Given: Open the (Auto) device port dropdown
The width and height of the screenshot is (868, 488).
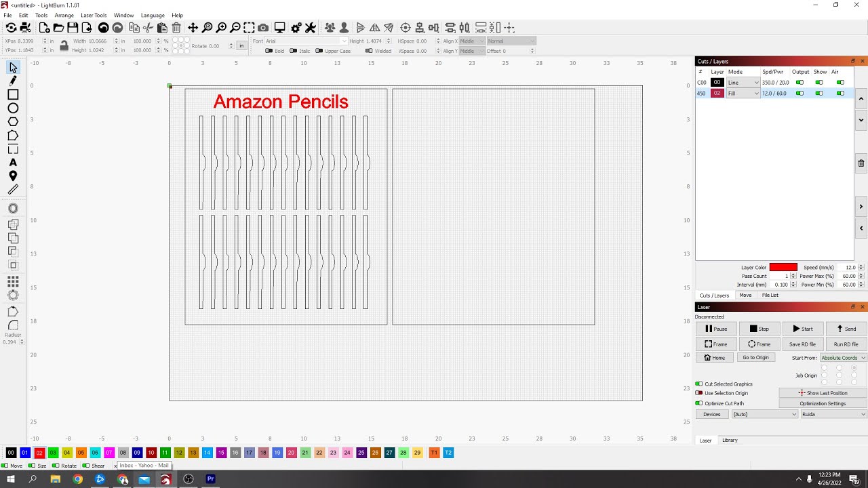Looking at the screenshot, I should pyautogui.click(x=764, y=414).
